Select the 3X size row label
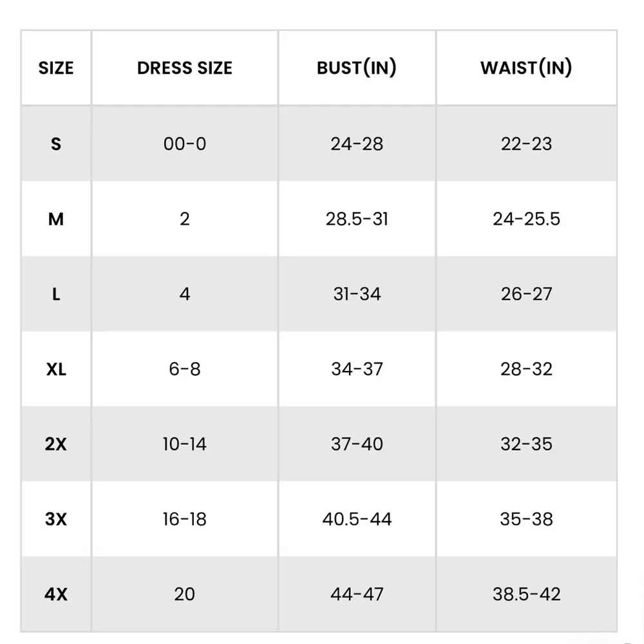 coord(56,519)
